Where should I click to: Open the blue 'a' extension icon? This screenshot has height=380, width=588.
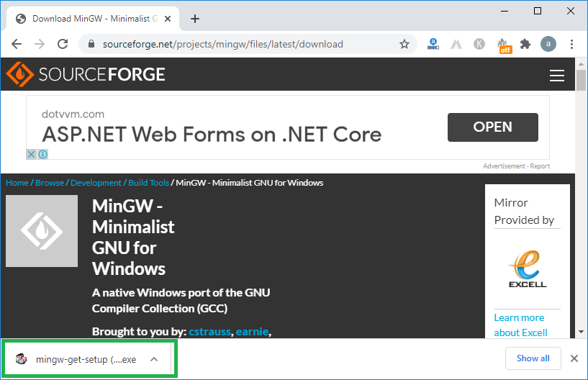[433, 45]
